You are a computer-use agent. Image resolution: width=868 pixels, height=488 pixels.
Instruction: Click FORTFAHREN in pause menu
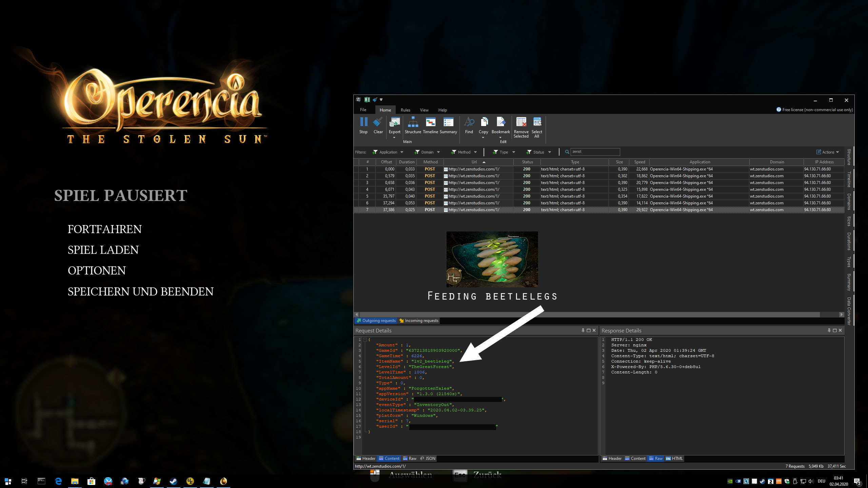click(x=104, y=229)
